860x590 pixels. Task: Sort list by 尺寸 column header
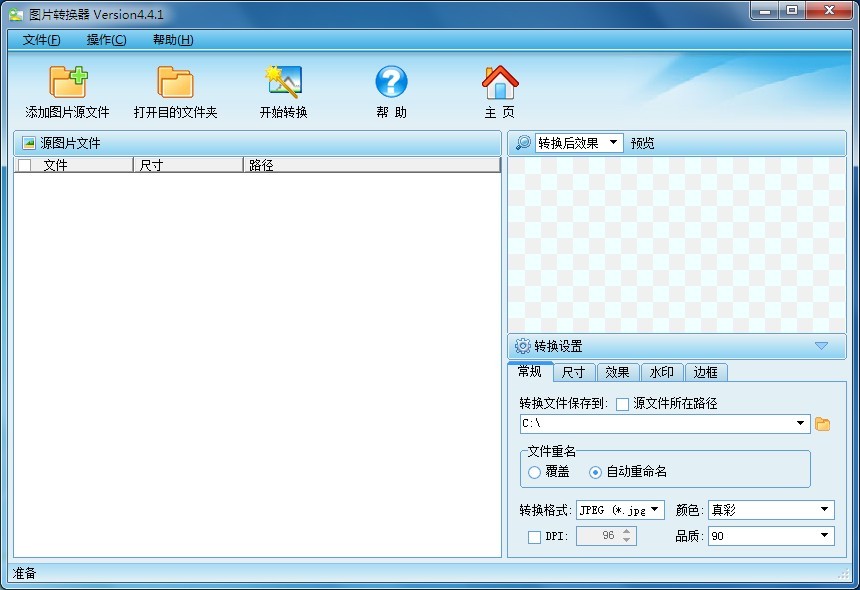(187, 165)
